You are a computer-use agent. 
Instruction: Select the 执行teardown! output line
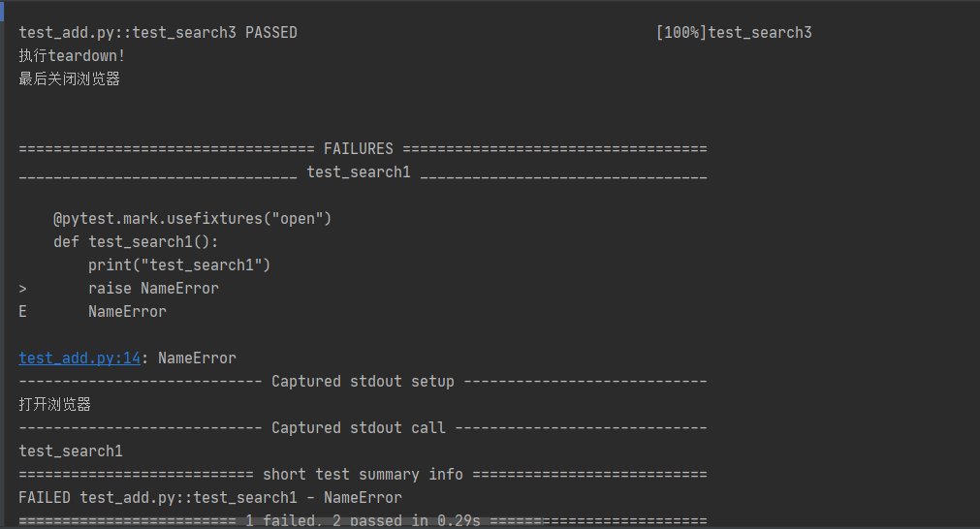pos(72,56)
